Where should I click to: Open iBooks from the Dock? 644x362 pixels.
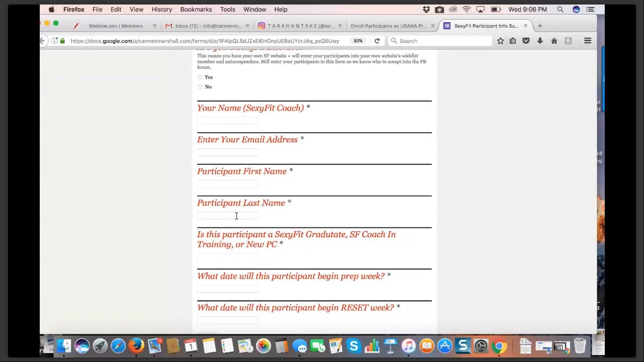click(x=427, y=346)
